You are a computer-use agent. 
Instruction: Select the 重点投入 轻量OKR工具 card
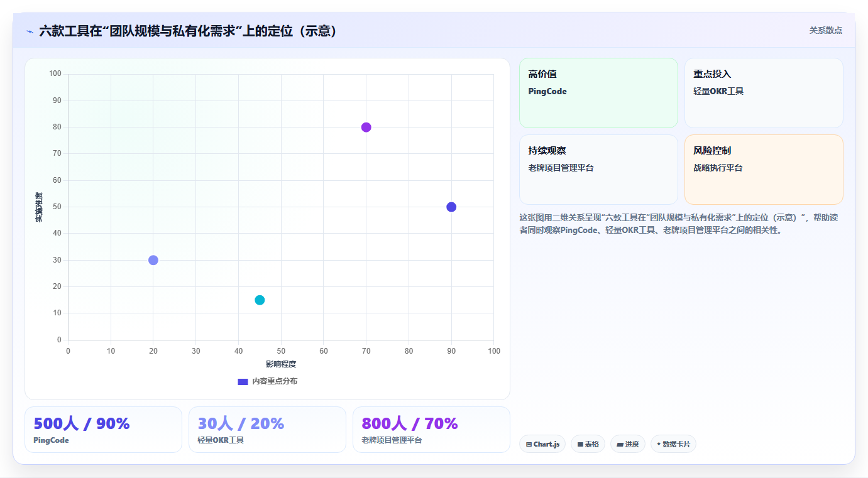pos(764,93)
